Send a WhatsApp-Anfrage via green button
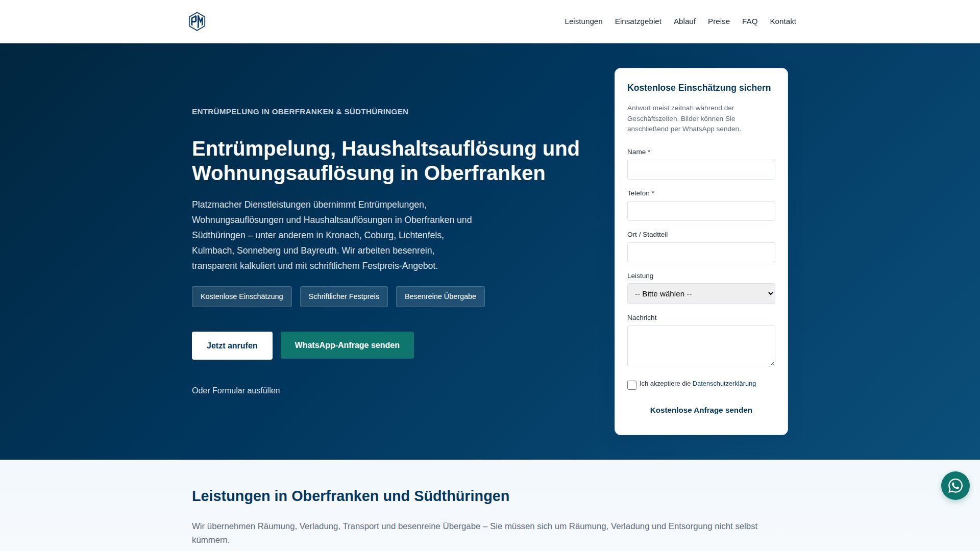The width and height of the screenshot is (980, 551). [x=347, y=345]
